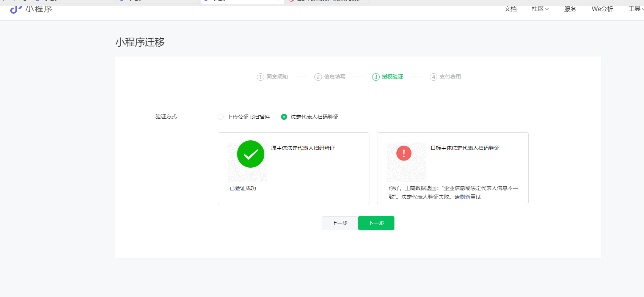Click the red exclamation error icon
The width and height of the screenshot is (644, 297).
pos(404,153)
